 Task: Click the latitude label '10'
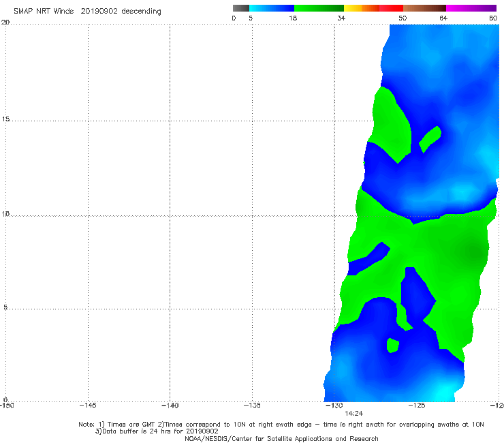pyautogui.click(x=5, y=213)
